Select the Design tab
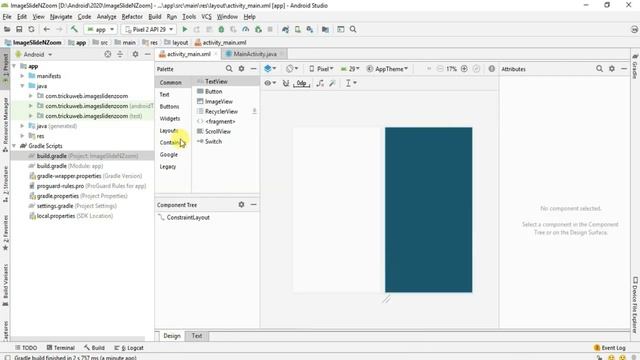640x360 pixels. pyautogui.click(x=172, y=336)
